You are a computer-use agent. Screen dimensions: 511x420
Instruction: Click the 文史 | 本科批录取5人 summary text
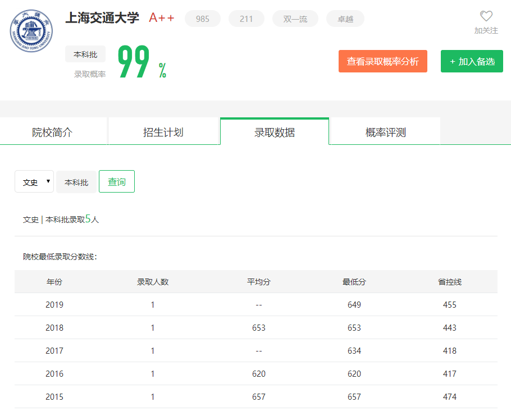(x=61, y=220)
